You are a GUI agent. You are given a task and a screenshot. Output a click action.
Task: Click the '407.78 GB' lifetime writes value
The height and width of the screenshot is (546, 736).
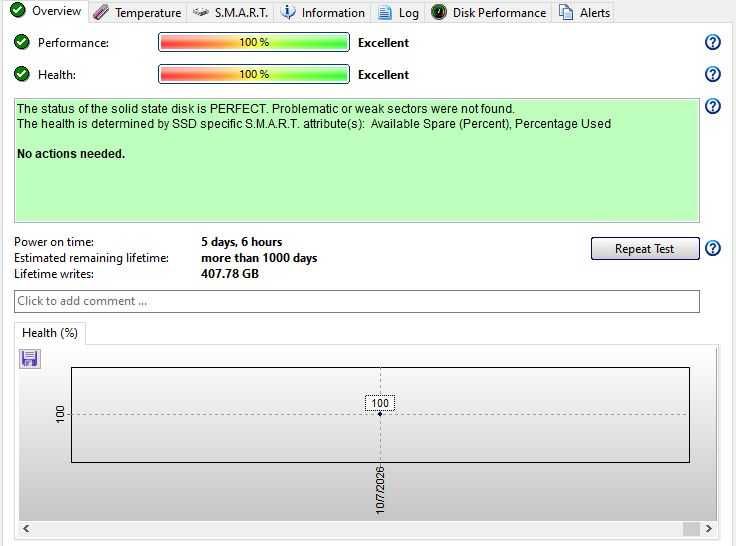click(x=230, y=274)
